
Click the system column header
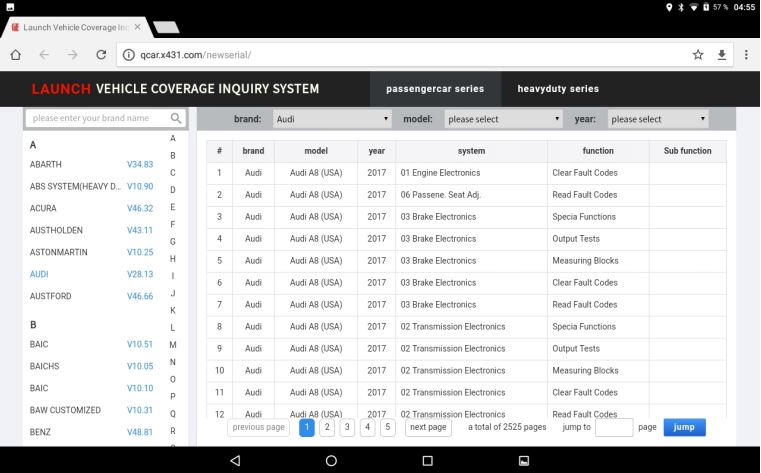tap(471, 151)
